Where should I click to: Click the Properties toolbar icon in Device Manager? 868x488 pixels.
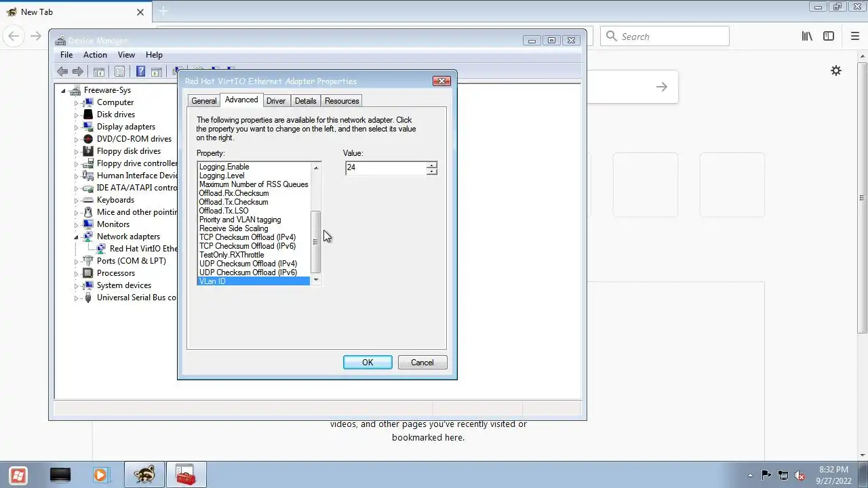click(x=120, y=71)
